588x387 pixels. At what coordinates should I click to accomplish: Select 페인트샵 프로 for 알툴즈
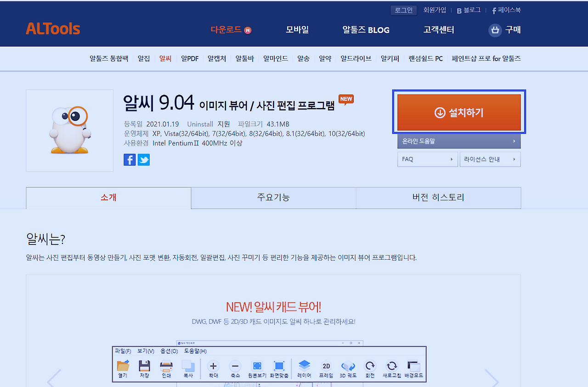486,59
